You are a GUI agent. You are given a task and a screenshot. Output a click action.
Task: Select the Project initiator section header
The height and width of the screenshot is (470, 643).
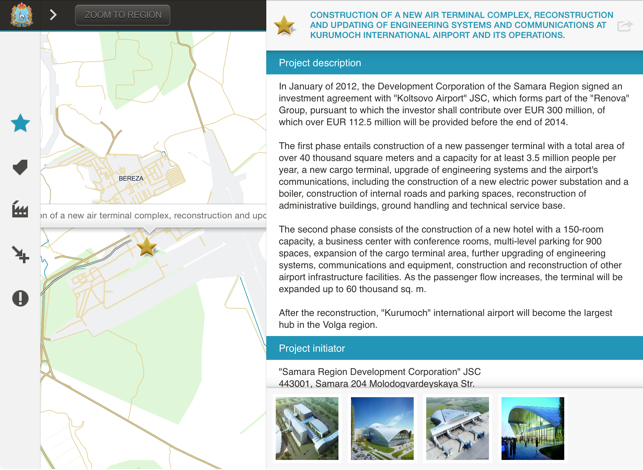point(454,348)
